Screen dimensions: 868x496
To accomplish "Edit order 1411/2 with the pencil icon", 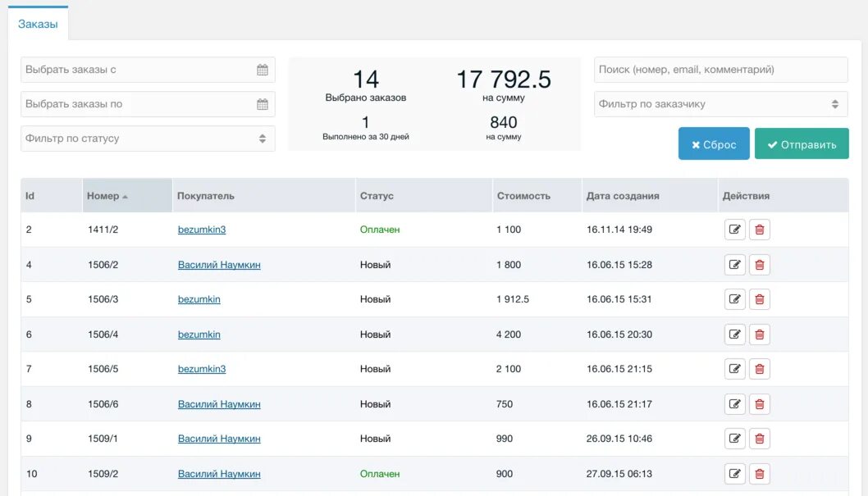I will click(x=734, y=230).
